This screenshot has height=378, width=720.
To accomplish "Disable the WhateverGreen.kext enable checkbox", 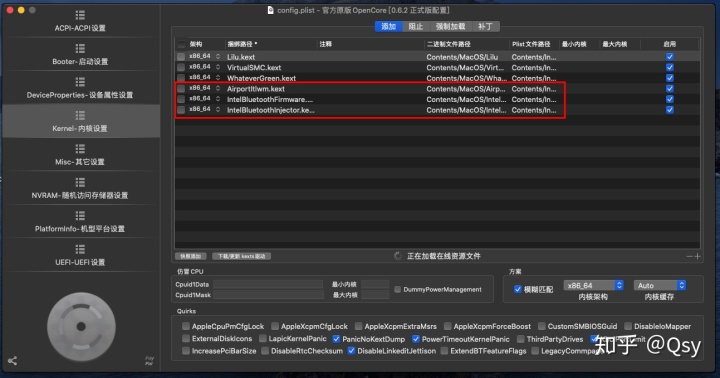I will tap(669, 78).
